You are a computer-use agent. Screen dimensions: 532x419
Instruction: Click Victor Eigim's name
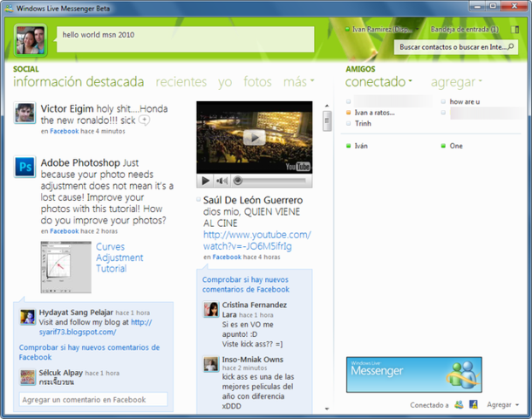click(67, 108)
